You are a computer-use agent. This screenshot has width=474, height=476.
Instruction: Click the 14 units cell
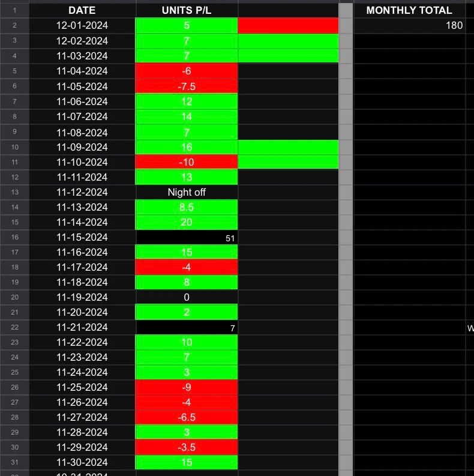tap(187, 116)
